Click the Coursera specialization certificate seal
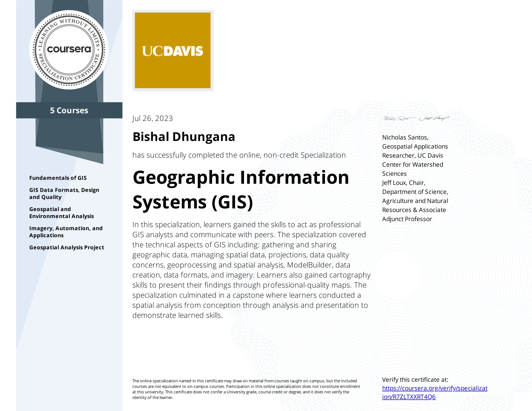The height and width of the screenshot is (411, 532). [x=69, y=50]
